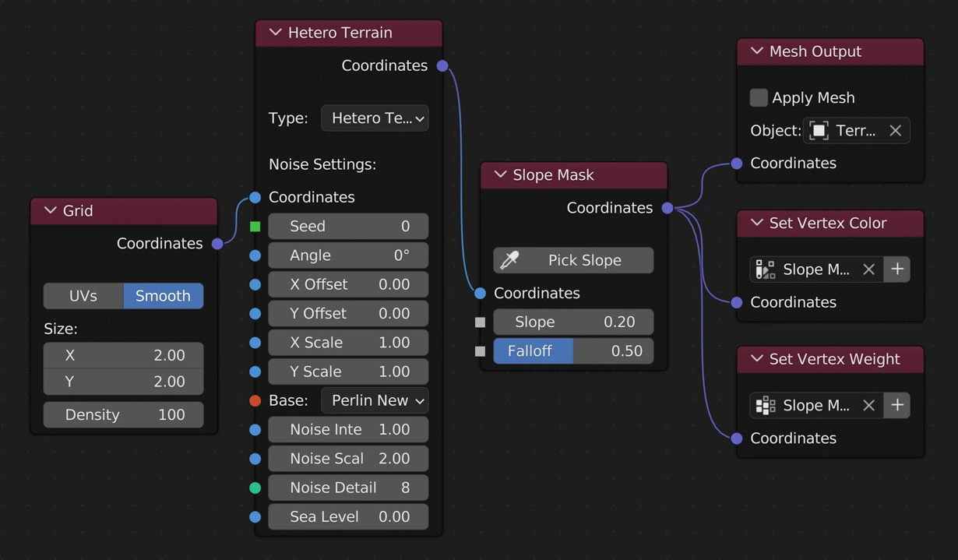Add new vertex weight group with plus
The width and height of the screenshot is (958, 560).
click(897, 406)
